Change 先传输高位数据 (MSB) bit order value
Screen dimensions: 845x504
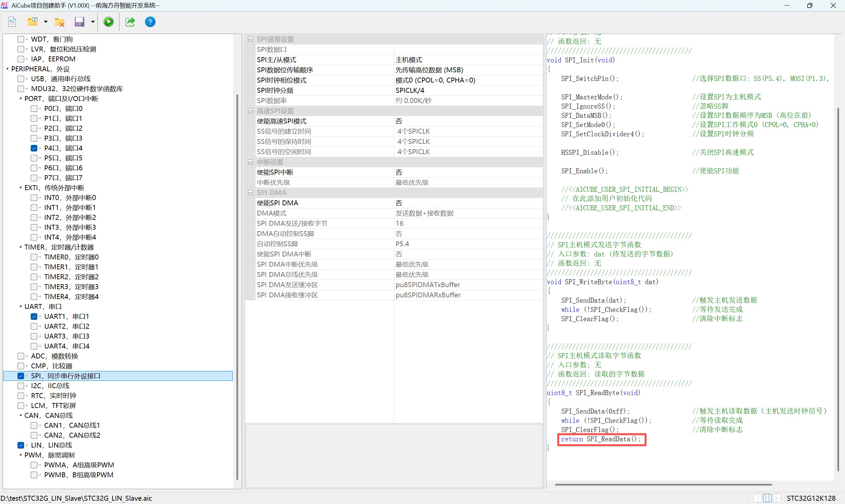click(468, 70)
